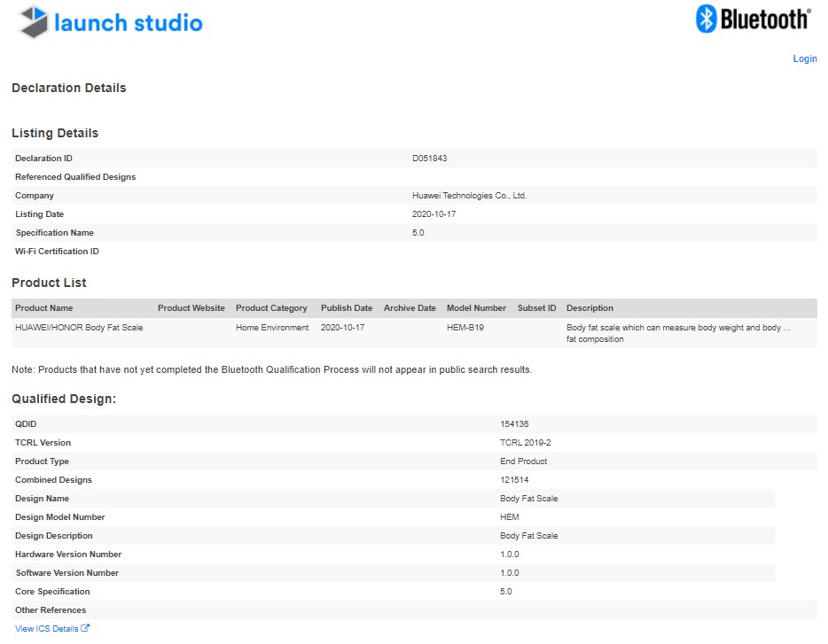Click the Archive Date column header
The width and height of the screenshot is (828, 644).
click(x=410, y=308)
